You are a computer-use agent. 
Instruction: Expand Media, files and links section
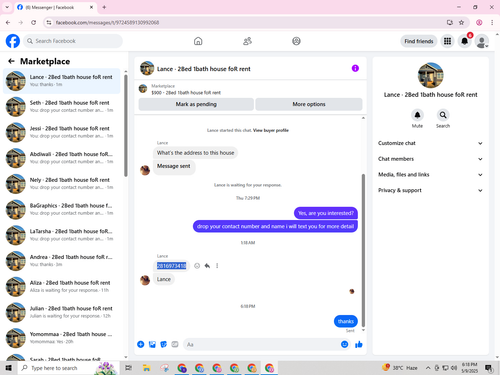point(430,174)
